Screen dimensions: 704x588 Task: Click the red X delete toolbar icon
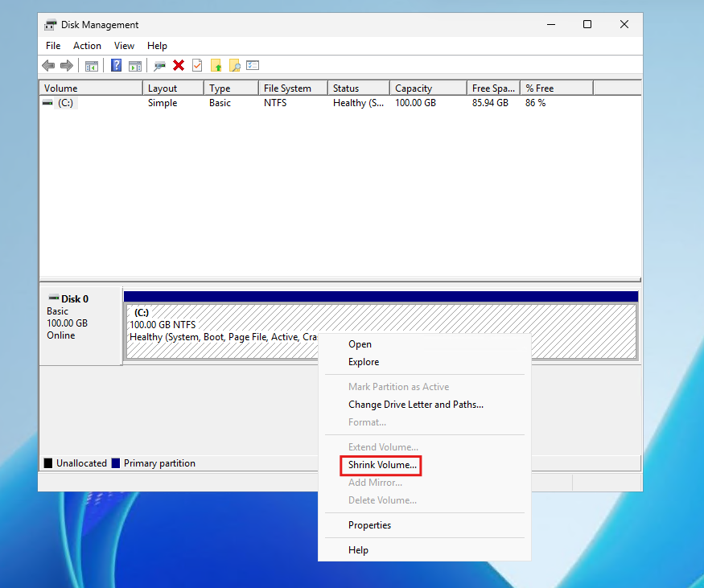[179, 65]
